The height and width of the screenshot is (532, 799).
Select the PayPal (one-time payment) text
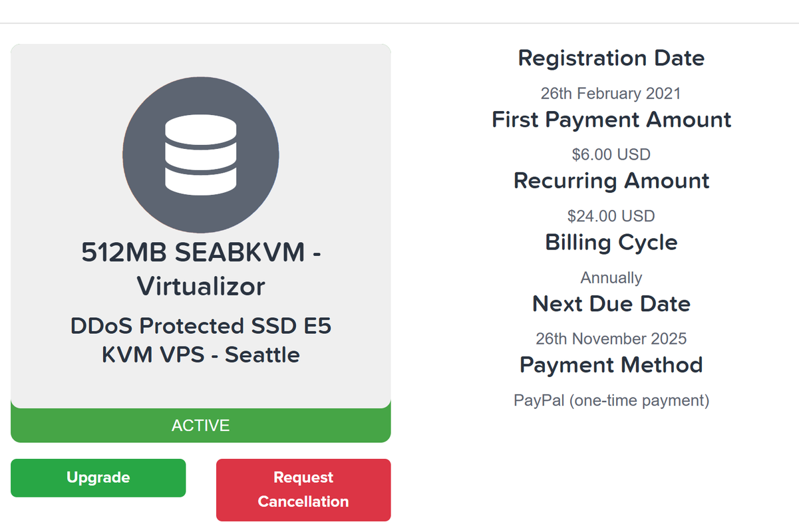point(611,400)
